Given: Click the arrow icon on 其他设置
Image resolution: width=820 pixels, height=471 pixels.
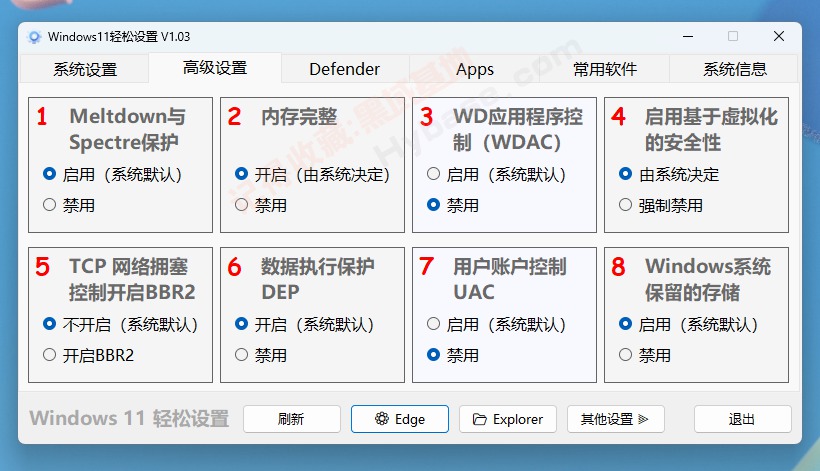Looking at the screenshot, I should pos(643,419).
